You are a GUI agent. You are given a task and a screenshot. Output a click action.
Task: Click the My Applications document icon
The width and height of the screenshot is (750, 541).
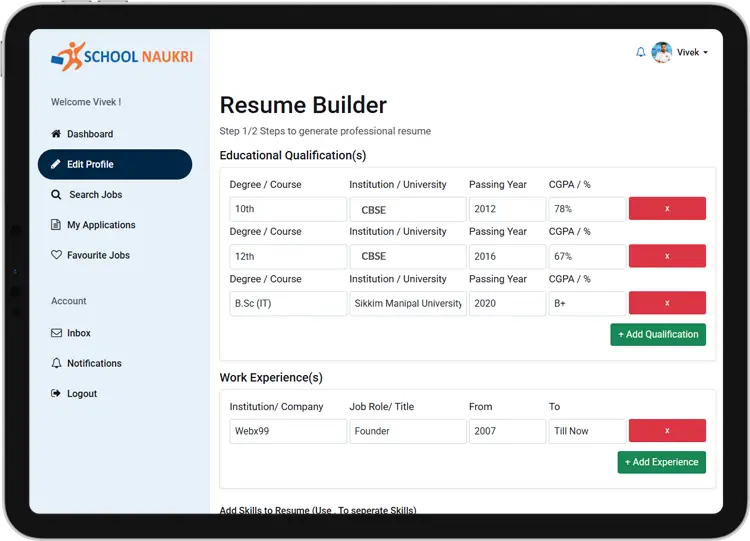pyautogui.click(x=56, y=224)
